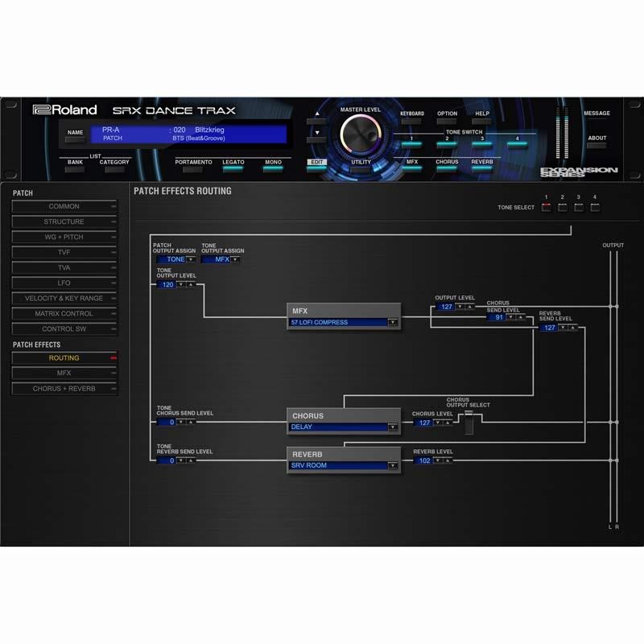Click the Master Level knob

(x=361, y=134)
